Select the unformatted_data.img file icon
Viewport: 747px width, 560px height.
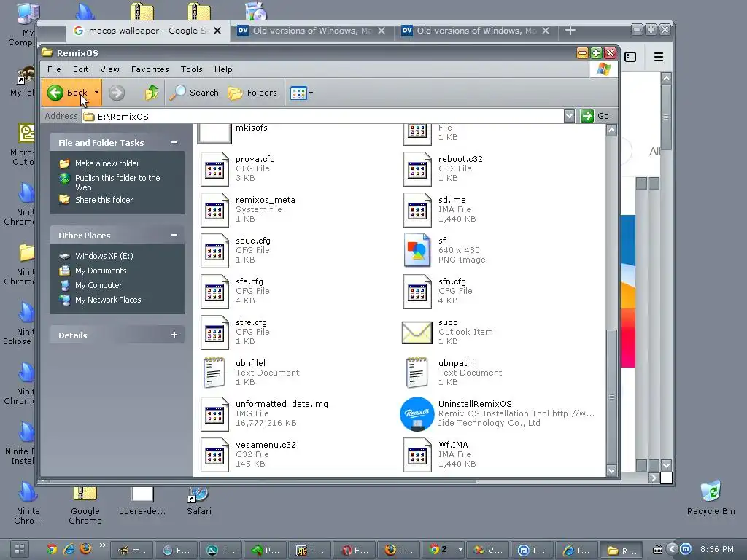pyautogui.click(x=214, y=414)
